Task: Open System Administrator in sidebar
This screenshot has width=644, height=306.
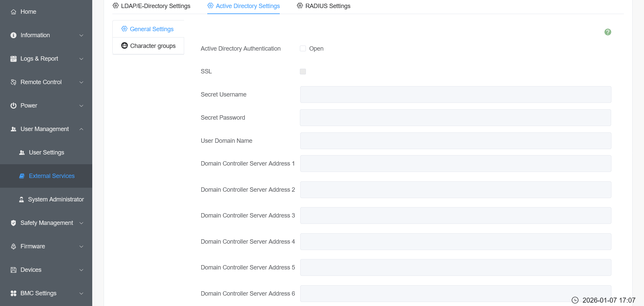Action: click(56, 199)
